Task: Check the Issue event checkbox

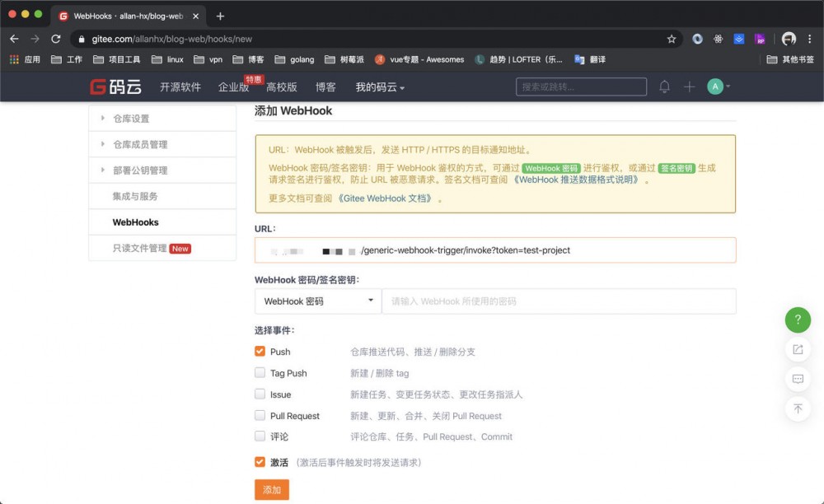Action: coord(260,394)
